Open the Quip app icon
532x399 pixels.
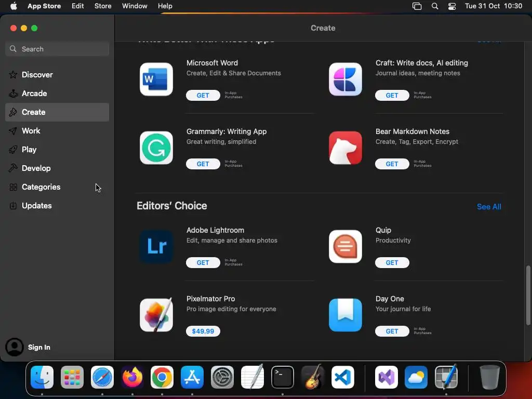tap(345, 247)
